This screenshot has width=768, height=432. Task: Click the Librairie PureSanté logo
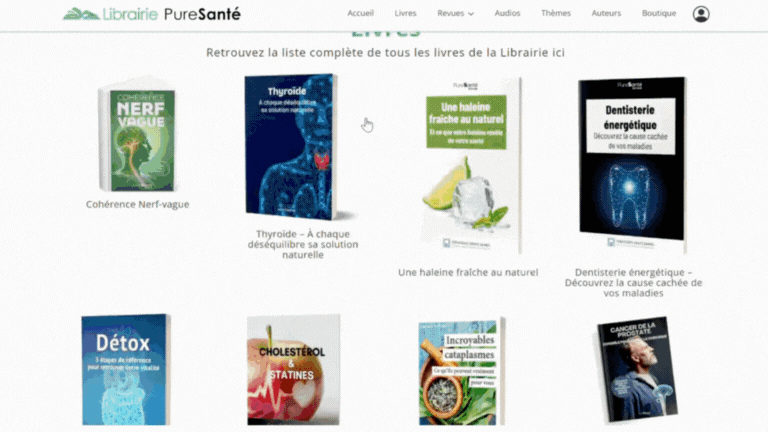point(152,14)
